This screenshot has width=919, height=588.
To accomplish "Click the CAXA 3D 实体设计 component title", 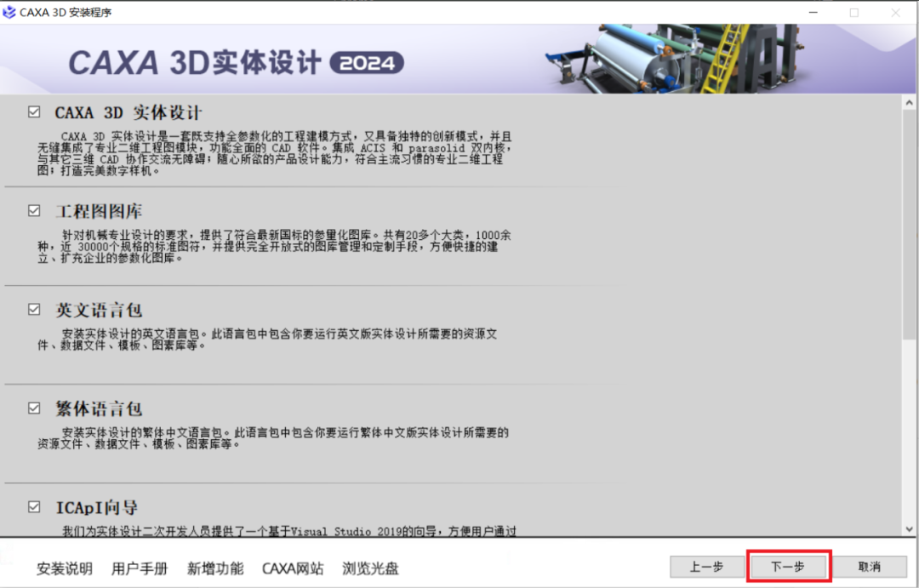I will [128, 112].
